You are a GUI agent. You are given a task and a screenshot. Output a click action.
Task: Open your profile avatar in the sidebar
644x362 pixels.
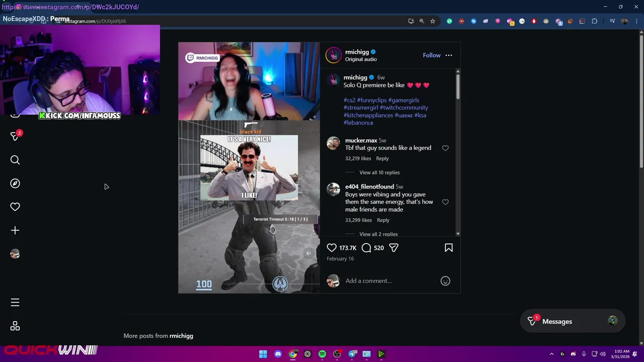click(x=15, y=254)
